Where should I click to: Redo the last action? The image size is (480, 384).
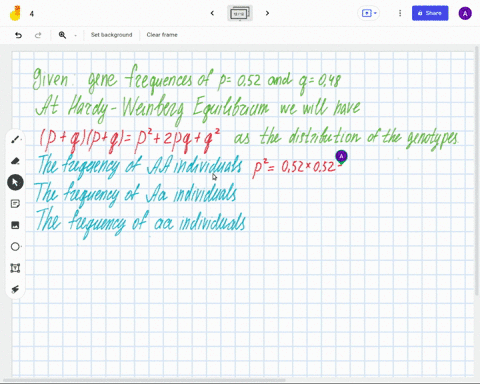(38, 35)
